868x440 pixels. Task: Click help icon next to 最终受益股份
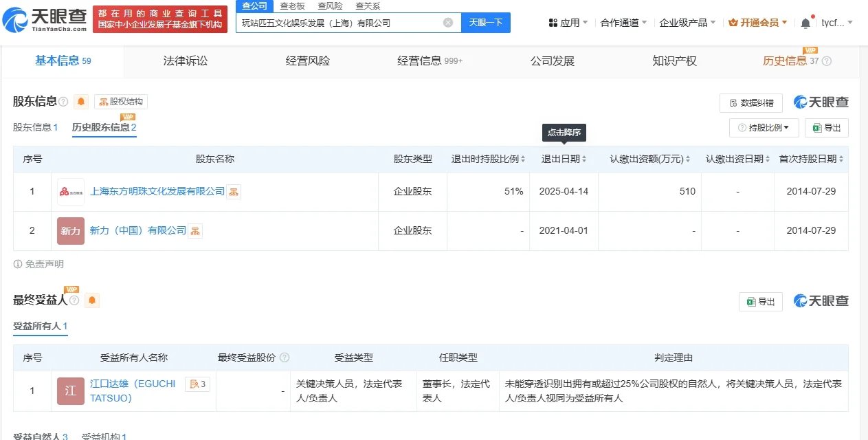coord(285,357)
